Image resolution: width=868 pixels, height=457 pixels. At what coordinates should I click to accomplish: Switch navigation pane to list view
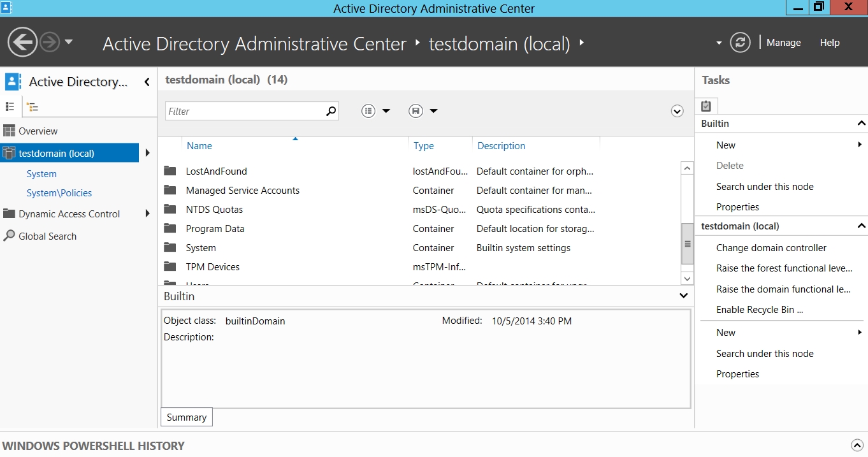(10, 107)
